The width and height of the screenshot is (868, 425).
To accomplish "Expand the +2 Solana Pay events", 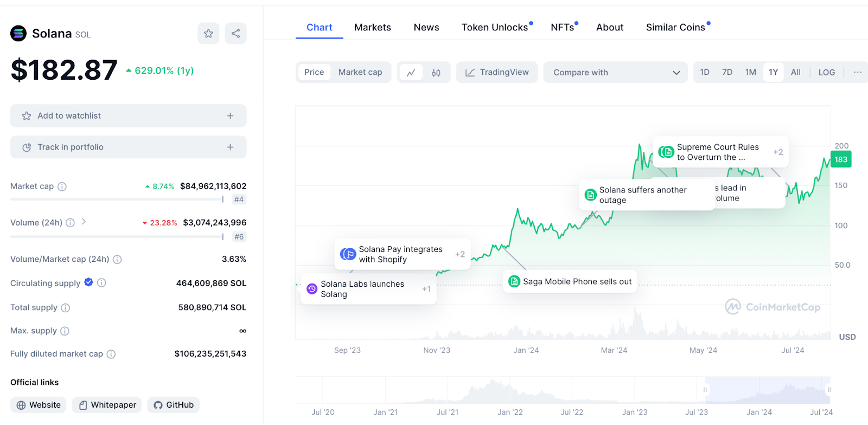I will (460, 254).
